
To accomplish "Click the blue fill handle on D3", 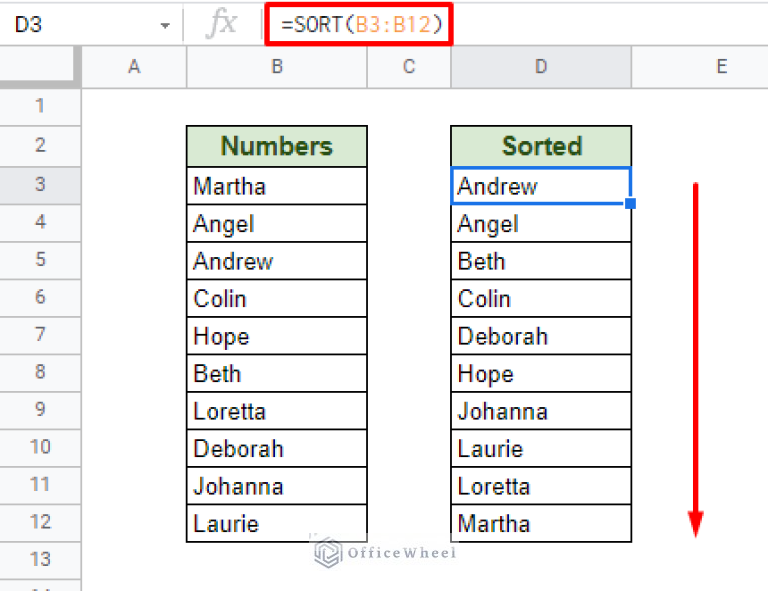I will click(x=630, y=204).
